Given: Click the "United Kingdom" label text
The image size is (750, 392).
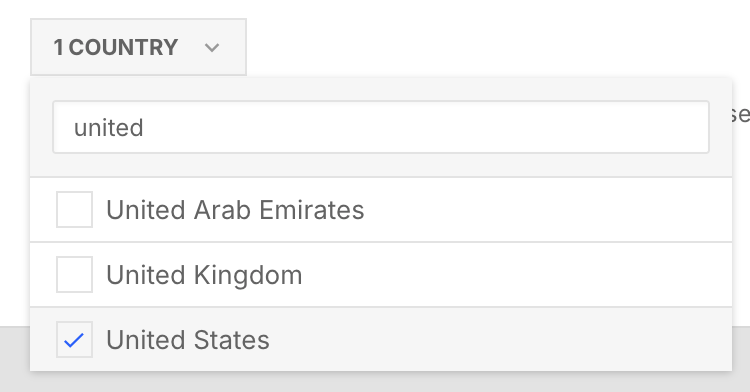Looking at the screenshot, I should [x=204, y=275].
